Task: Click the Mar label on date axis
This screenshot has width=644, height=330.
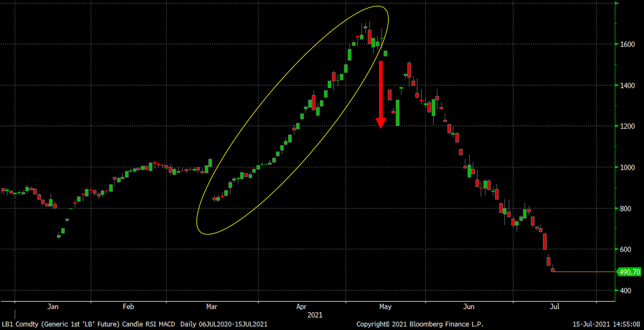Action: [212, 307]
